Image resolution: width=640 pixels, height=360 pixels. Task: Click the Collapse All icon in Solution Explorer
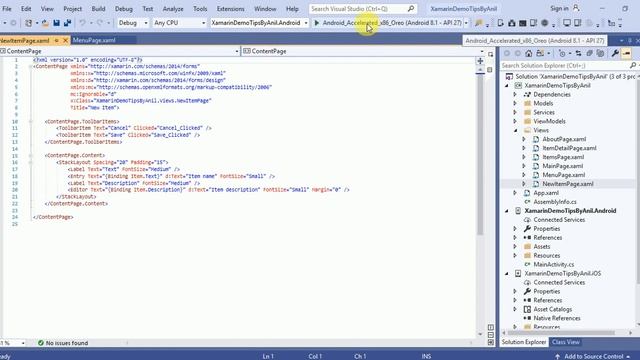[x=589, y=53]
